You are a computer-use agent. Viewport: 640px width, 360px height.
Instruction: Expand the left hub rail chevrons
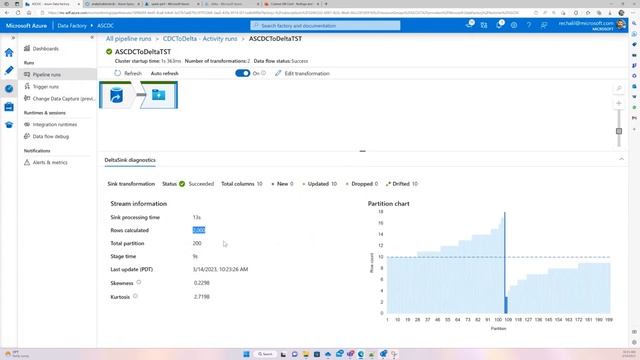point(13,38)
